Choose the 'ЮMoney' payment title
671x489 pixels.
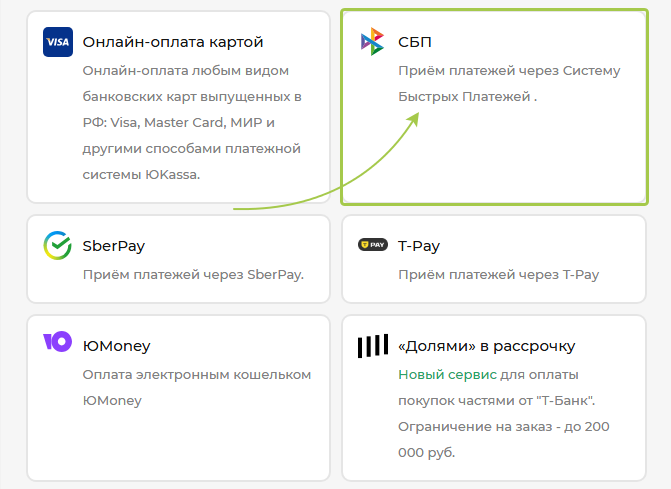[x=116, y=346]
